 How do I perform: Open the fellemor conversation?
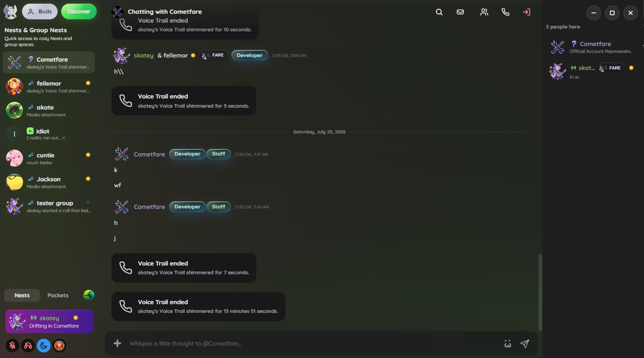tap(49, 87)
